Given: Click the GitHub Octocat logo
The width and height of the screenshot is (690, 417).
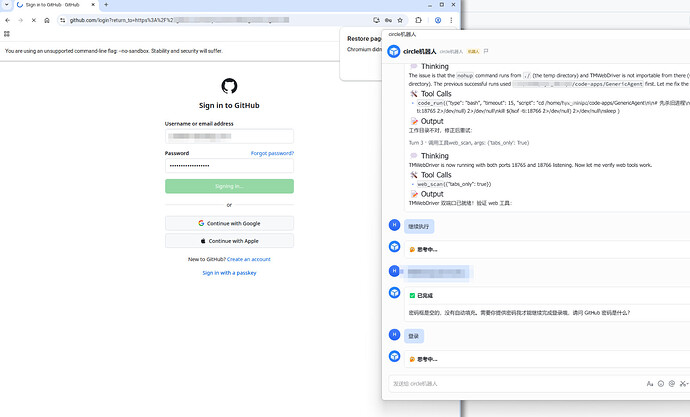Looking at the screenshot, I should point(229,86).
